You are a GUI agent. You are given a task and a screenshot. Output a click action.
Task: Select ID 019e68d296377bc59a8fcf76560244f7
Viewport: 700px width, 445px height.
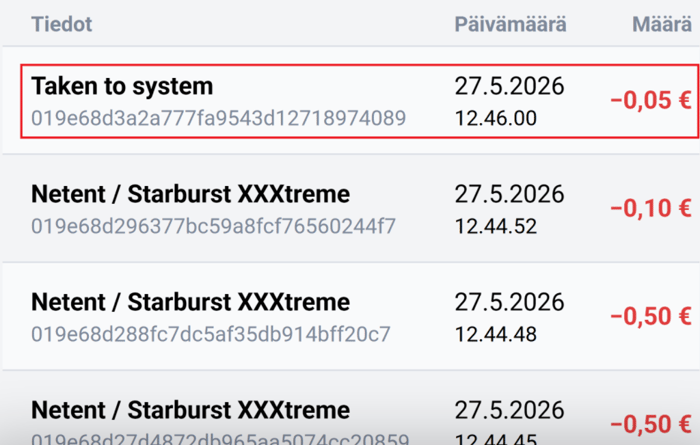pos(213,226)
